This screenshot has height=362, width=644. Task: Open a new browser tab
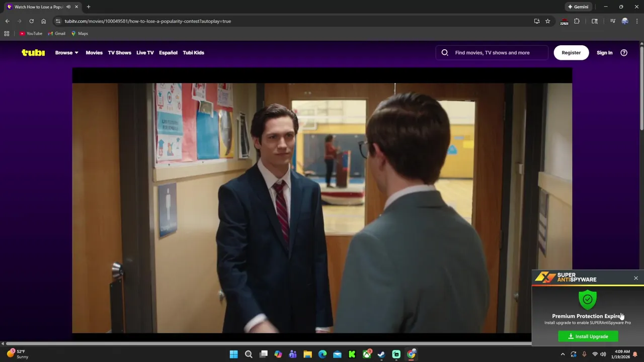pos(89,7)
